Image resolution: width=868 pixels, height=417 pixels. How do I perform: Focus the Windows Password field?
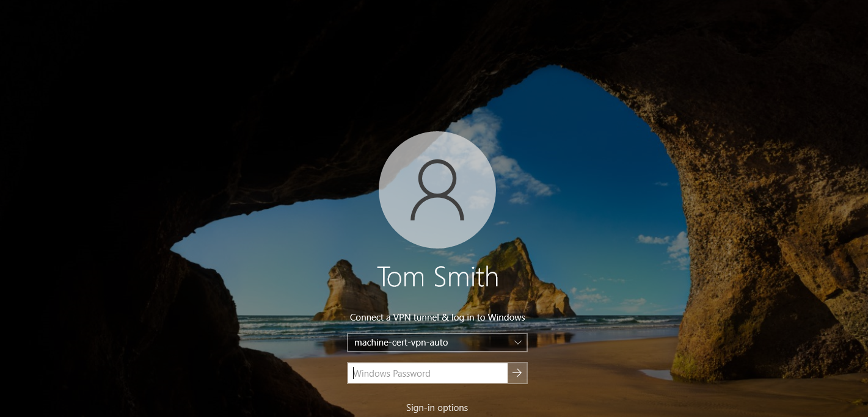click(428, 373)
